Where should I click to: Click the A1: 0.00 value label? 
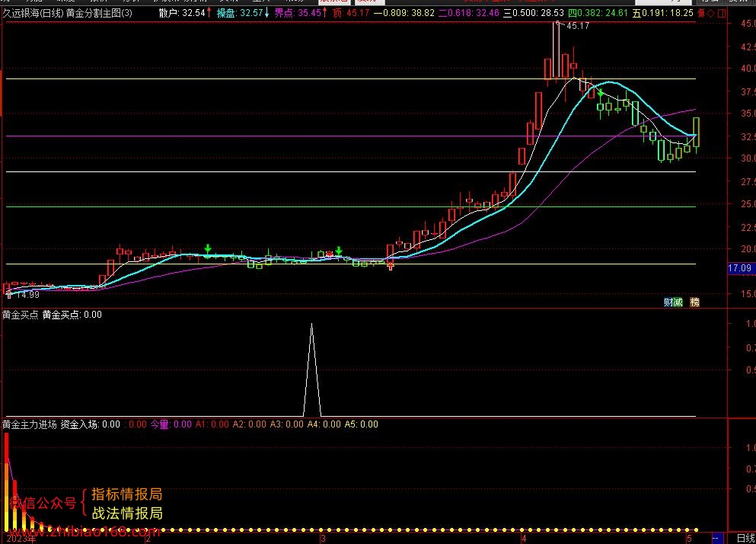tap(212, 424)
